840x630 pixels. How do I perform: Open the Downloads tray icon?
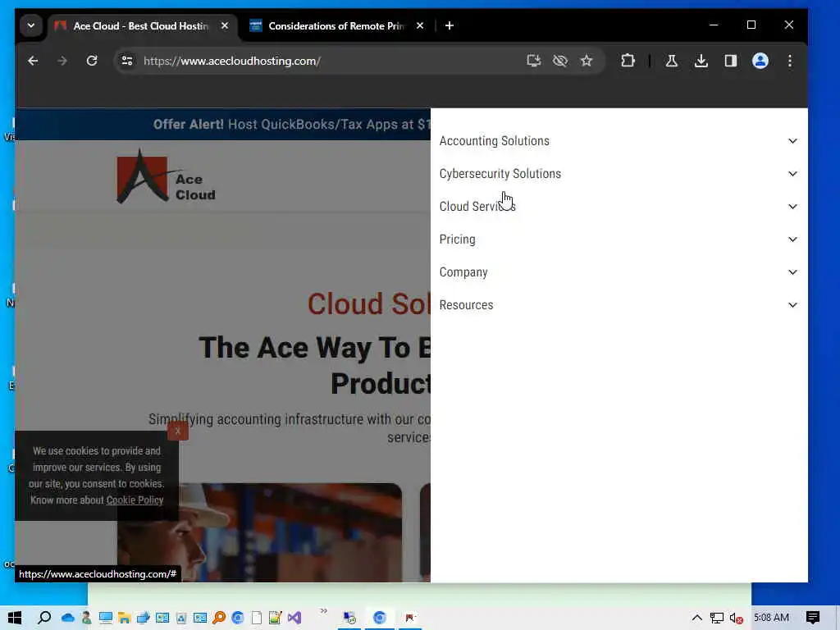(701, 61)
